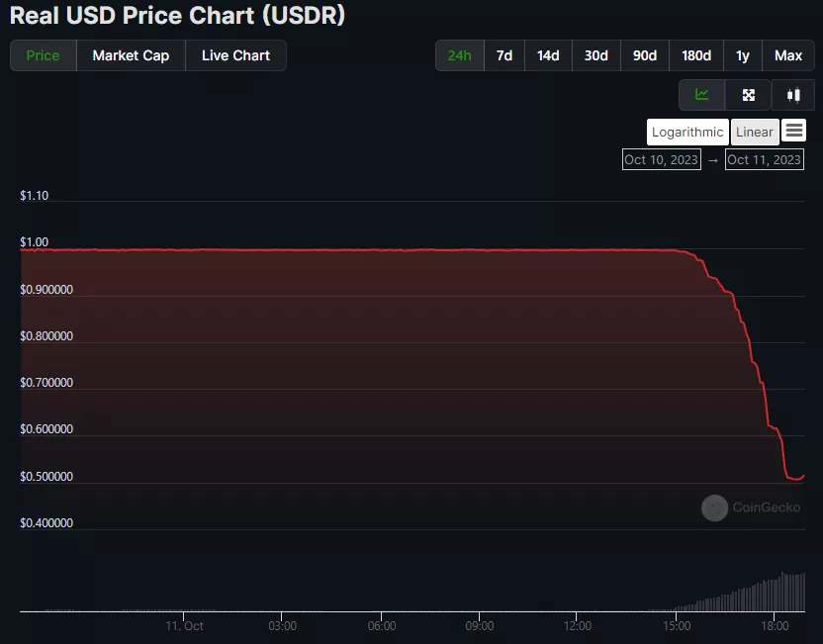This screenshot has width=823, height=644.
Task: Edit the Oct 10, 2023 start date
Action: click(x=662, y=159)
